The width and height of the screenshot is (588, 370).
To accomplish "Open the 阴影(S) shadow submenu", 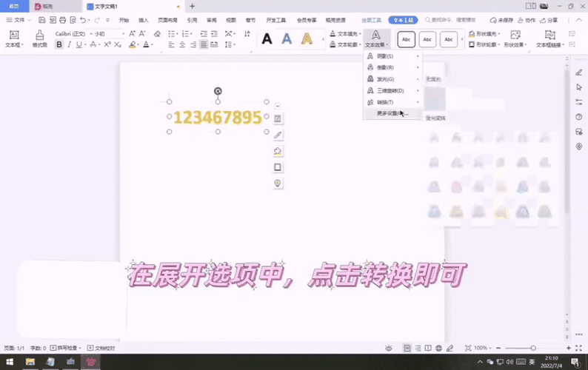I will pyautogui.click(x=392, y=56).
